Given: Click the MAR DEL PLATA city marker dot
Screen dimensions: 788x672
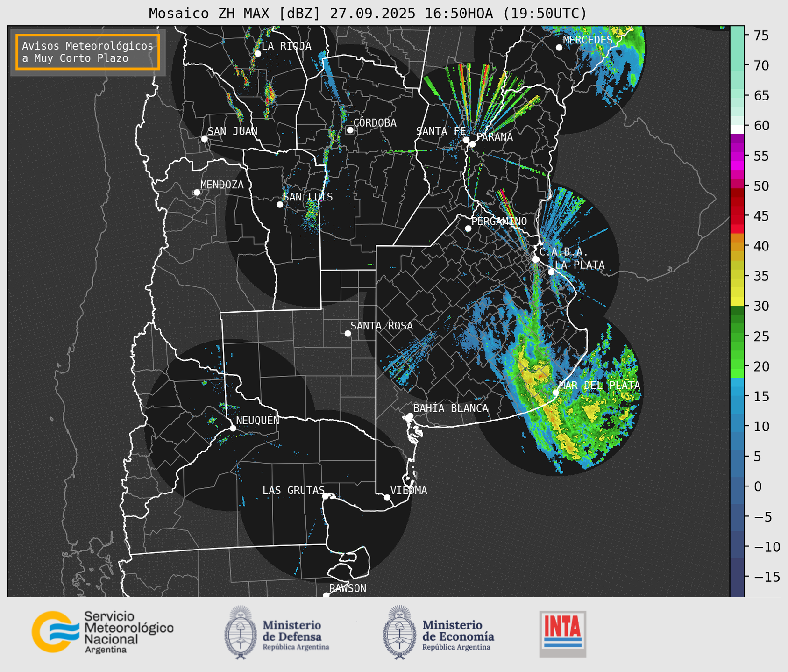Looking at the screenshot, I should point(555,393).
